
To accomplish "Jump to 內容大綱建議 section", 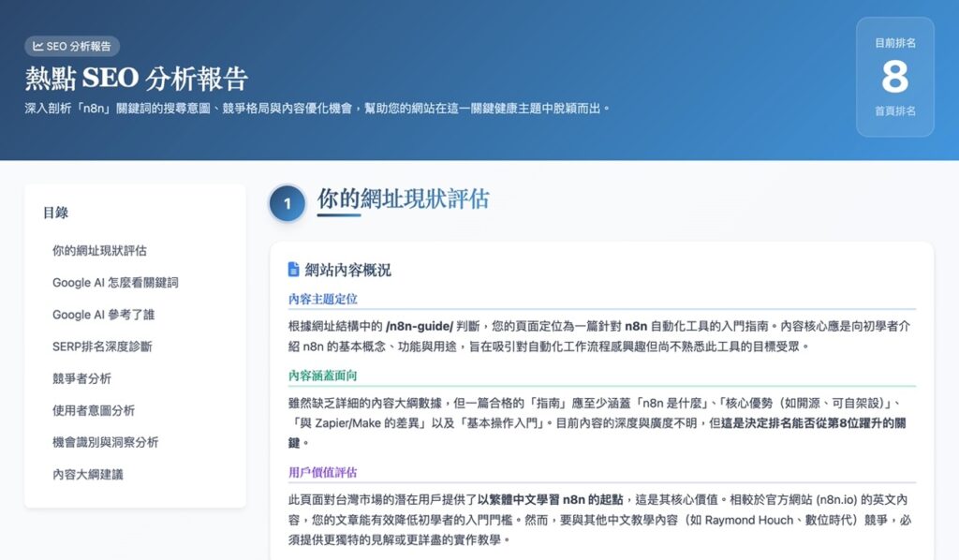I will (x=87, y=474).
